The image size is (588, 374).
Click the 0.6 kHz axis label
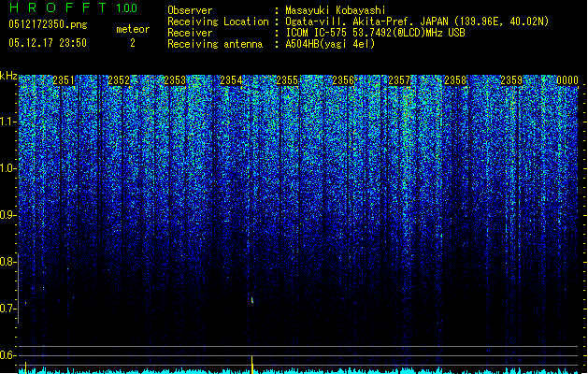click(7, 355)
